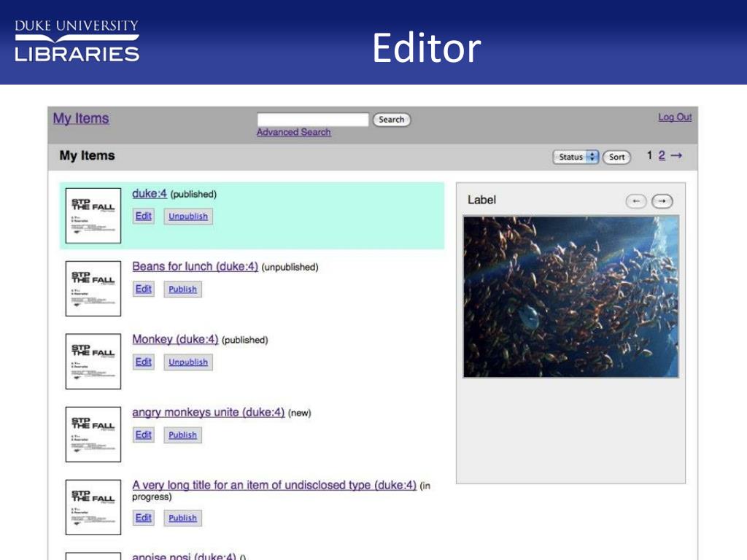This screenshot has width=747, height=560.
Task: Open the very long title item link
Action: tap(274, 485)
